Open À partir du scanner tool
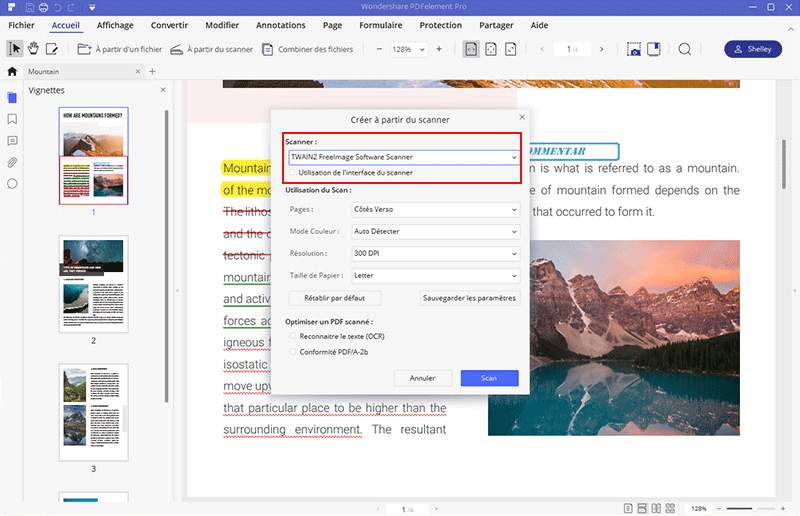800x516 pixels. pyautogui.click(x=211, y=49)
